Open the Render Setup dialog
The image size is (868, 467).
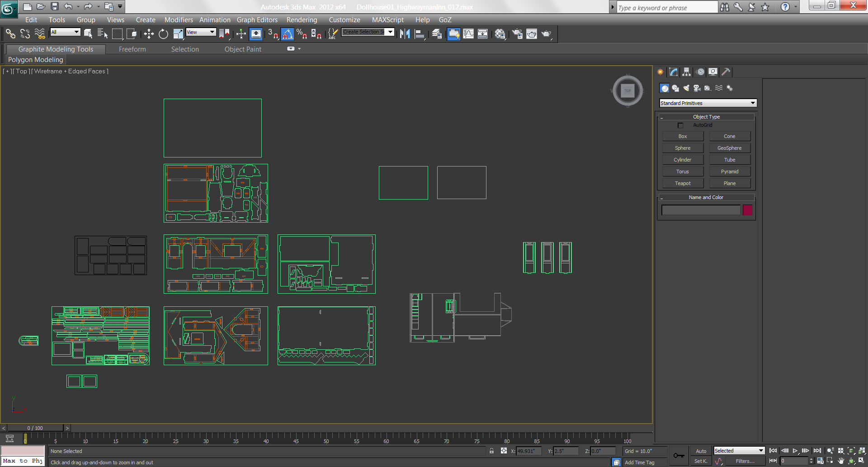pos(517,34)
